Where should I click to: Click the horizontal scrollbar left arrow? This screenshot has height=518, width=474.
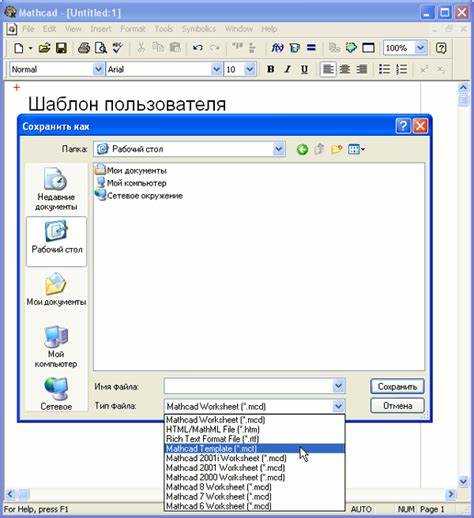pyautogui.click(x=10, y=494)
